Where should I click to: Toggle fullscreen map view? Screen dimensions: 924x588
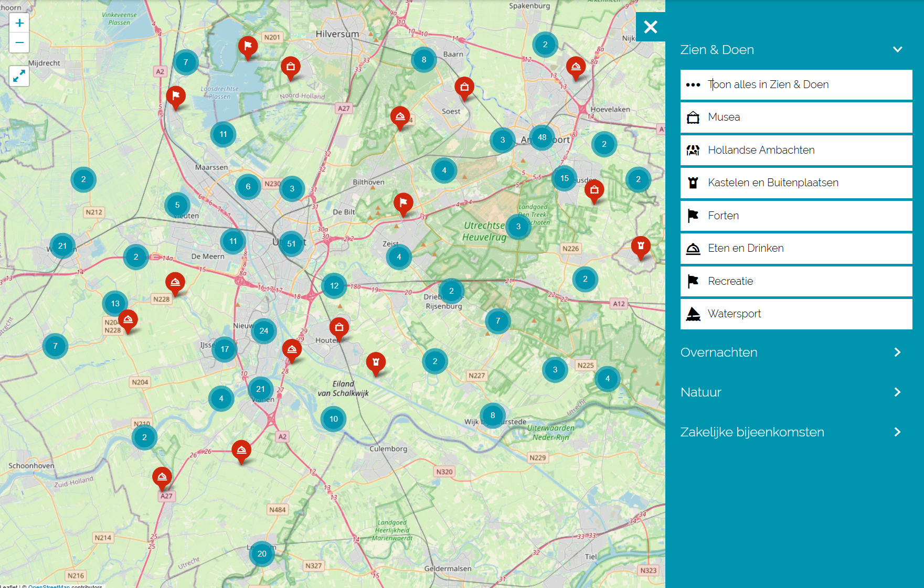click(19, 76)
